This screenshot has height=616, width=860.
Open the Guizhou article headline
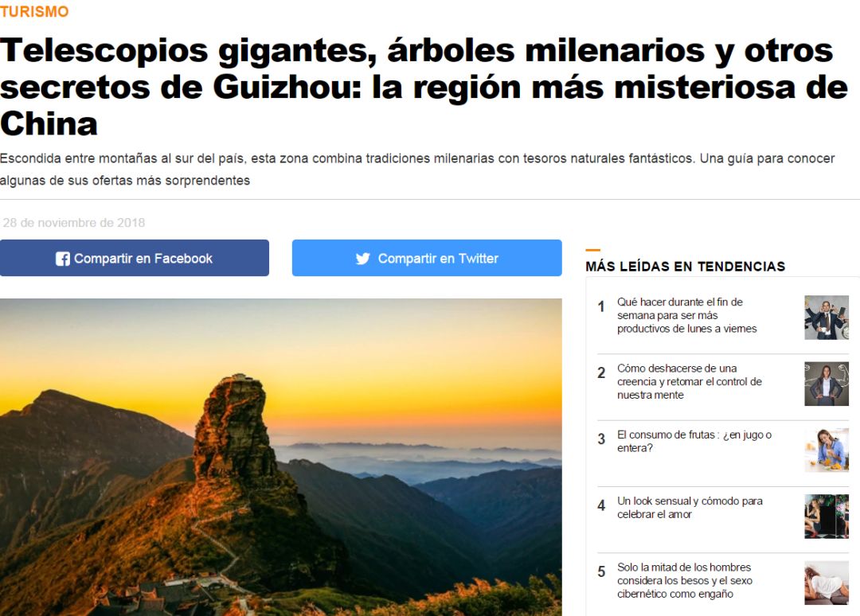tap(424, 87)
